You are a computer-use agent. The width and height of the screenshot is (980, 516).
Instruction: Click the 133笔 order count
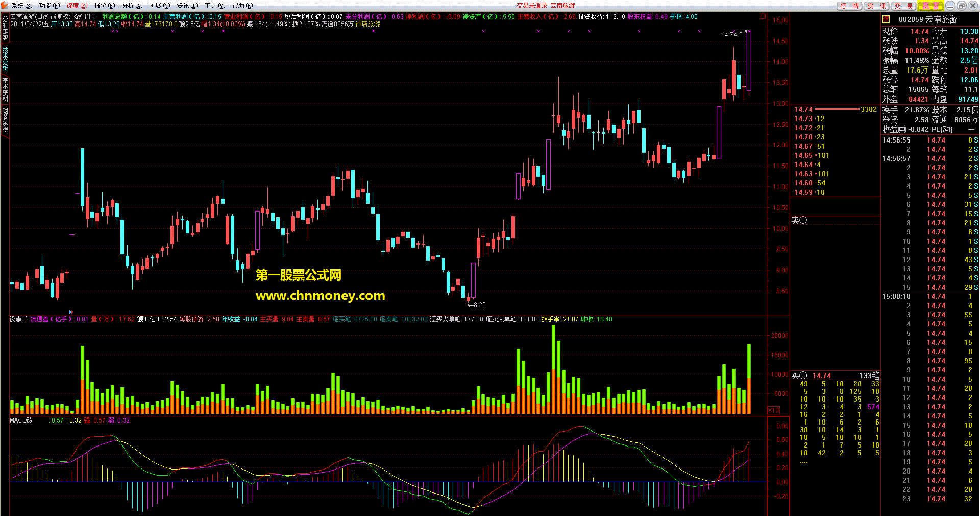tap(869, 376)
